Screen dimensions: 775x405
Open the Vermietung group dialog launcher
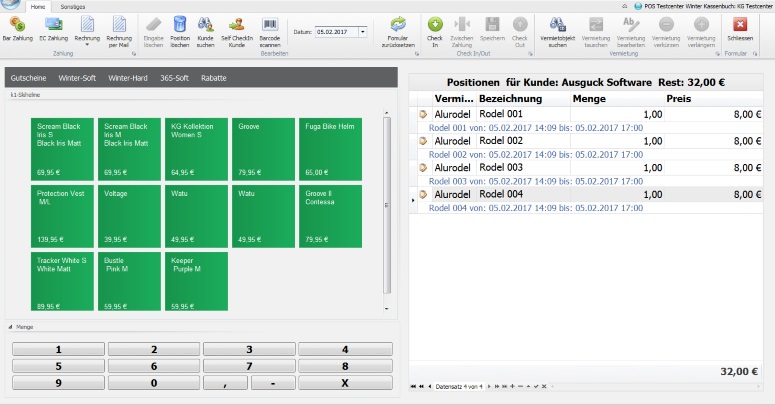tap(717, 53)
